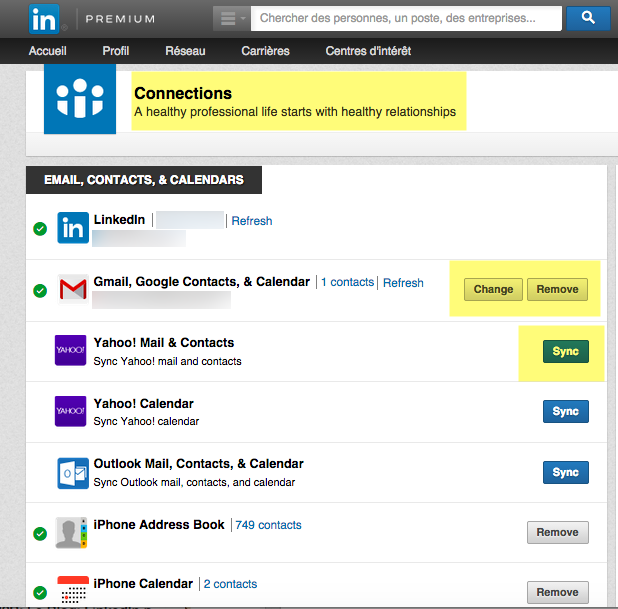
Task: Remove the Gmail account
Action: (x=557, y=289)
